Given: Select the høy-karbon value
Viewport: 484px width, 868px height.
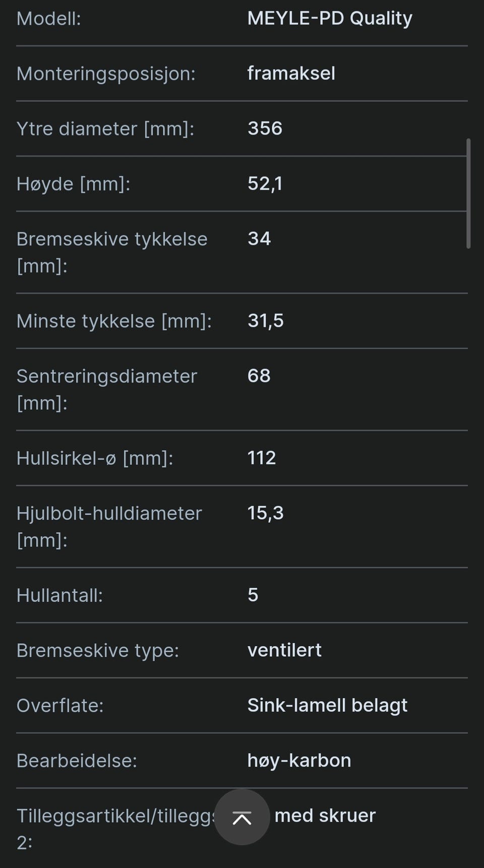Looking at the screenshot, I should click(x=299, y=761).
